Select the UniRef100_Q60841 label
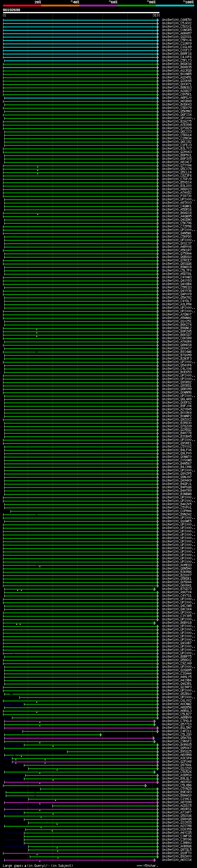197x868 pixels. 177,585
